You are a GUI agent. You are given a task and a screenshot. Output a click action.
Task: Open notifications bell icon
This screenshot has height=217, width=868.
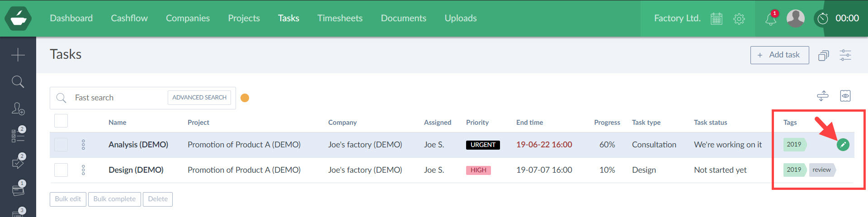click(771, 19)
